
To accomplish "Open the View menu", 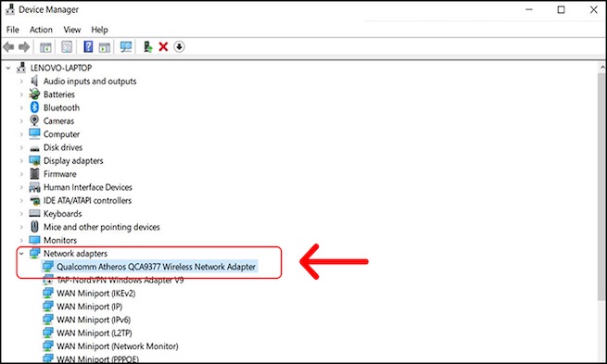I will coord(72,30).
